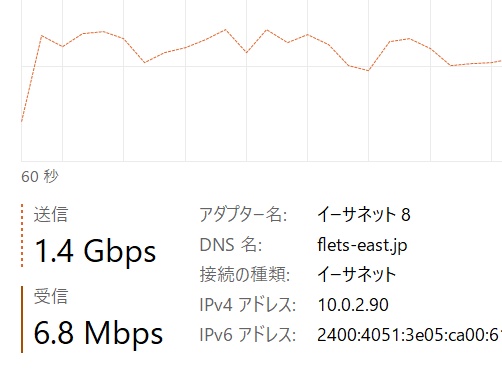Screen dimensions: 502x373
Task: Click the DNS 名 field label
Action: (231, 245)
